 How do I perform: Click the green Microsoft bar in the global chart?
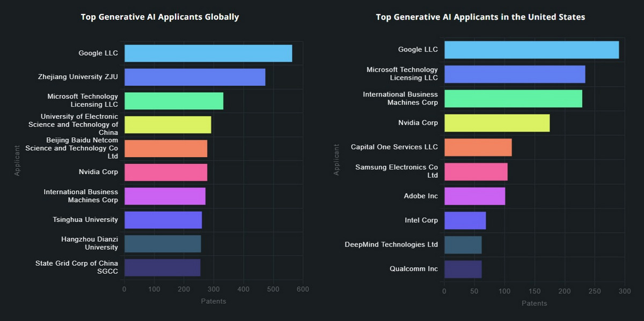tap(174, 101)
